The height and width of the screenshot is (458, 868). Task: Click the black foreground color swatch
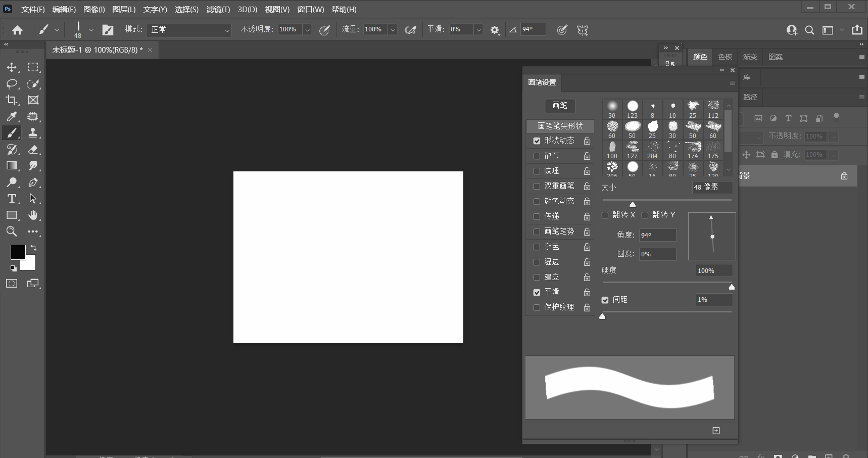click(18, 252)
